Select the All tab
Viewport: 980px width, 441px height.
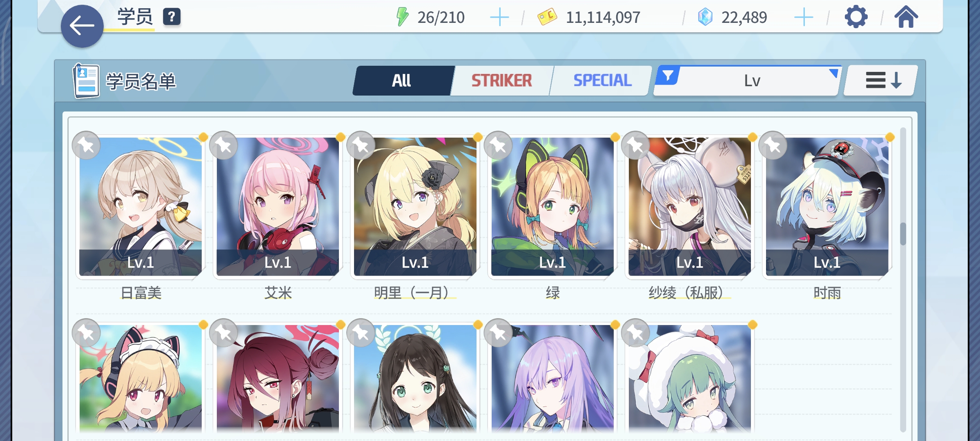click(x=402, y=80)
